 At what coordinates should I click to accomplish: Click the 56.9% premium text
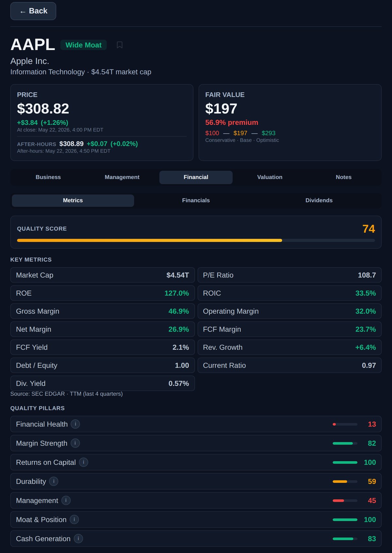[x=232, y=122]
